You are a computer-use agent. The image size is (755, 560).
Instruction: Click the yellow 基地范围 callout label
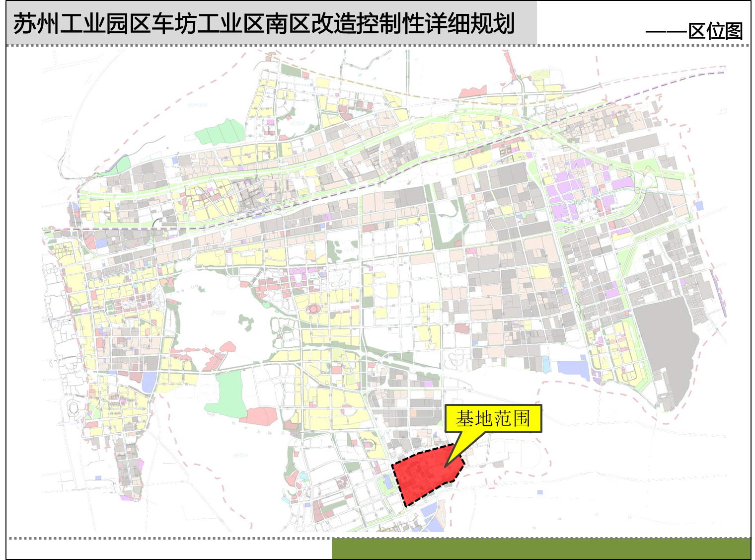click(493, 418)
